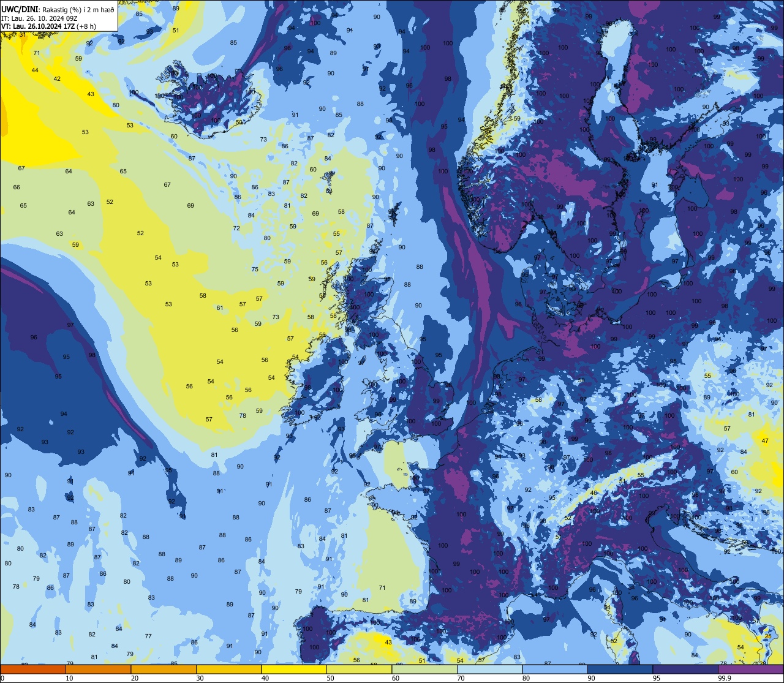Click the 'VT: Lau. 26.10.2024 17Z (+8 h)' line
Image resolution: width=784 pixels, height=683 pixels.
tap(48, 26)
